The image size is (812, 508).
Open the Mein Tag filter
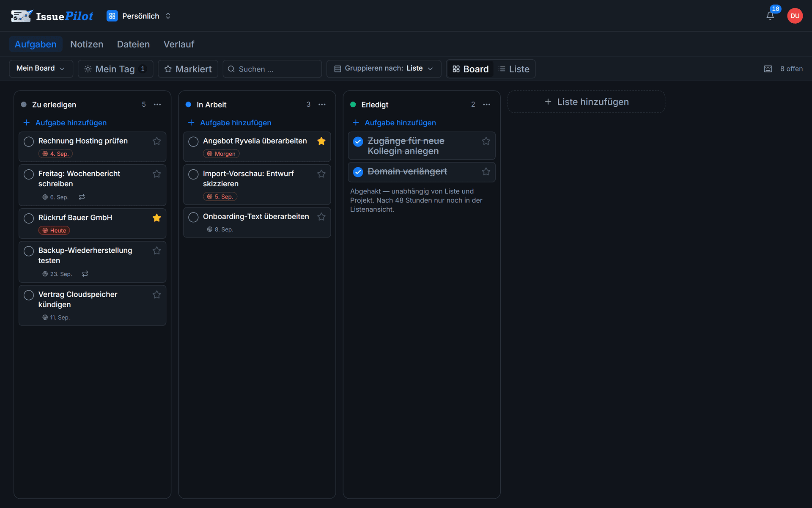click(x=115, y=69)
